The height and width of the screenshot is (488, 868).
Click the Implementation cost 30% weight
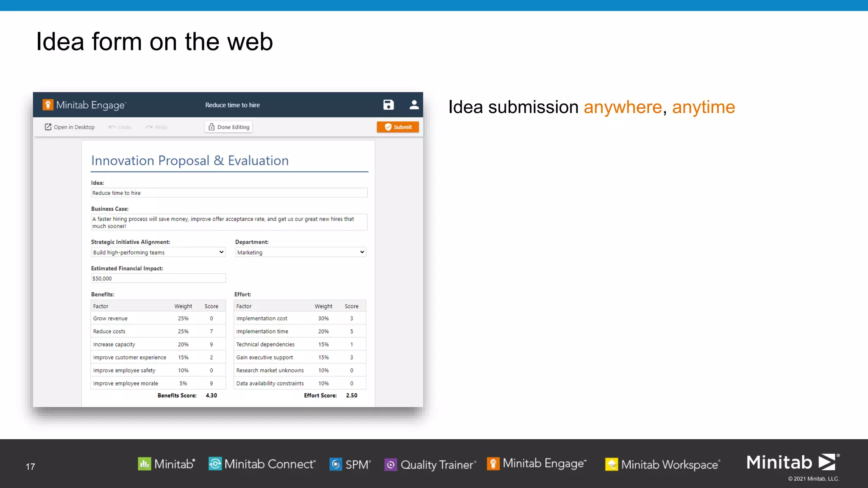click(x=323, y=319)
